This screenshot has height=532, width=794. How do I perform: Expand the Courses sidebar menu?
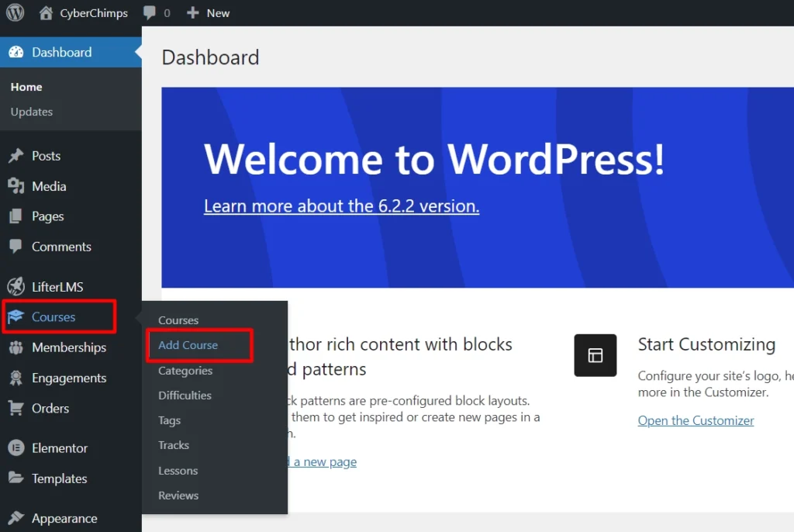(x=54, y=317)
